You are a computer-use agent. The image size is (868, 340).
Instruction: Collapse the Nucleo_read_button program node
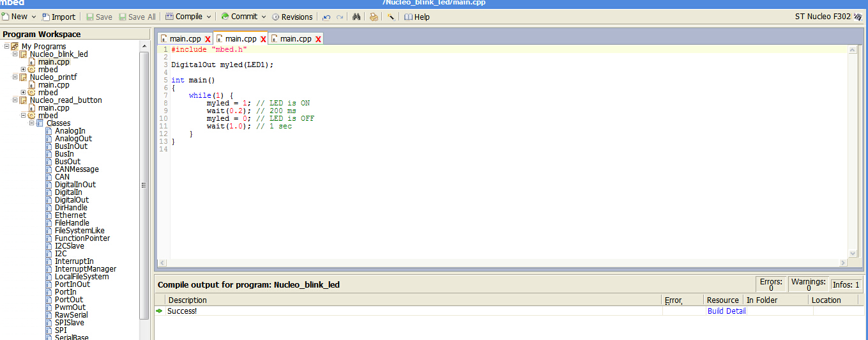click(15, 100)
